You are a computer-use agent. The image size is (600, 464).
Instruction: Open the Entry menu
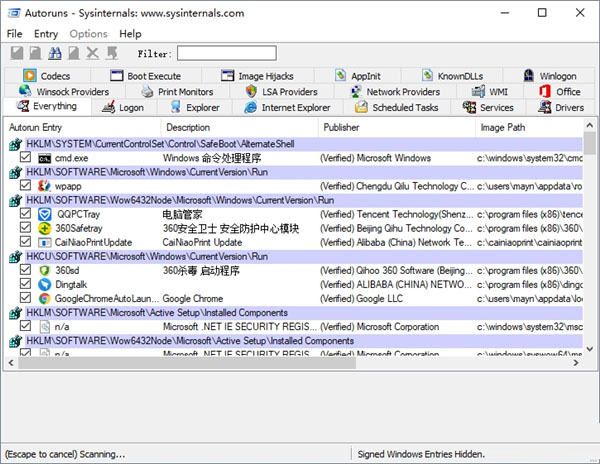coord(46,34)
